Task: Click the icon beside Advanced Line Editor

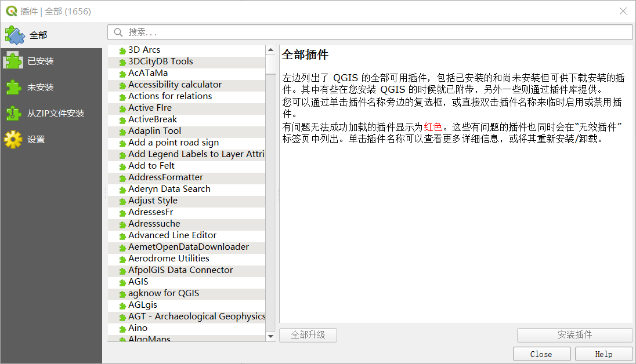Action: [x=122, y=236]
